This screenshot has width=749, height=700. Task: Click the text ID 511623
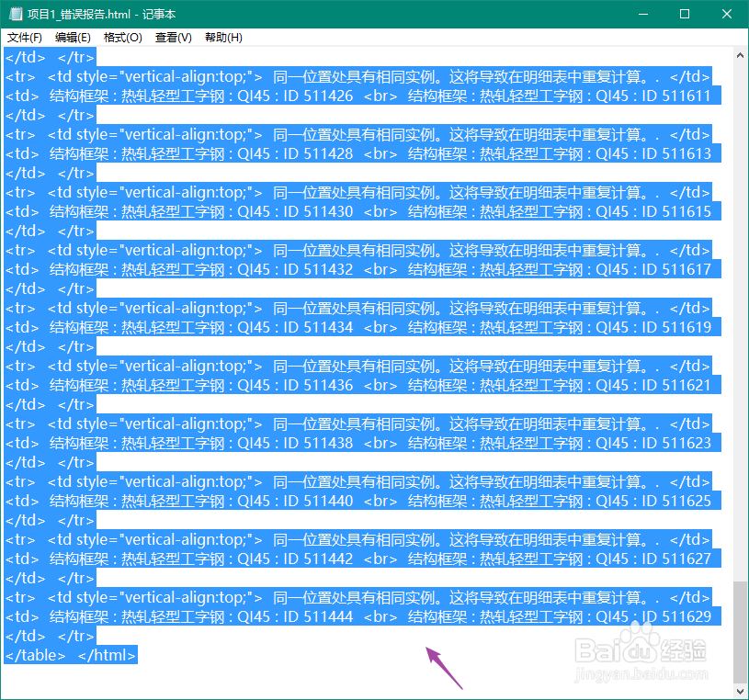[675, 443]
